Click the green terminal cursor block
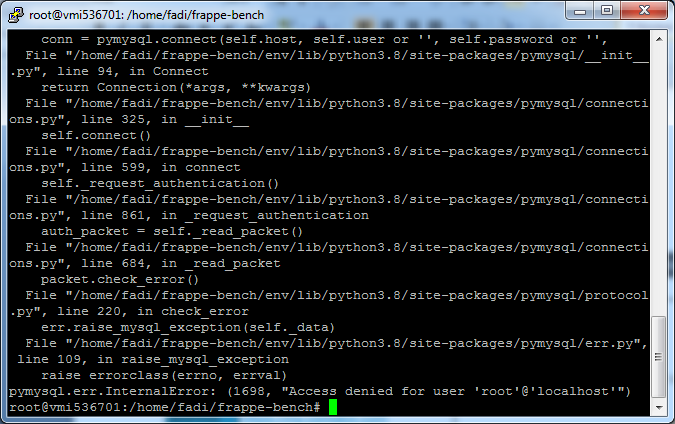Viewport: 675px width, 424px height. point(333,407)
